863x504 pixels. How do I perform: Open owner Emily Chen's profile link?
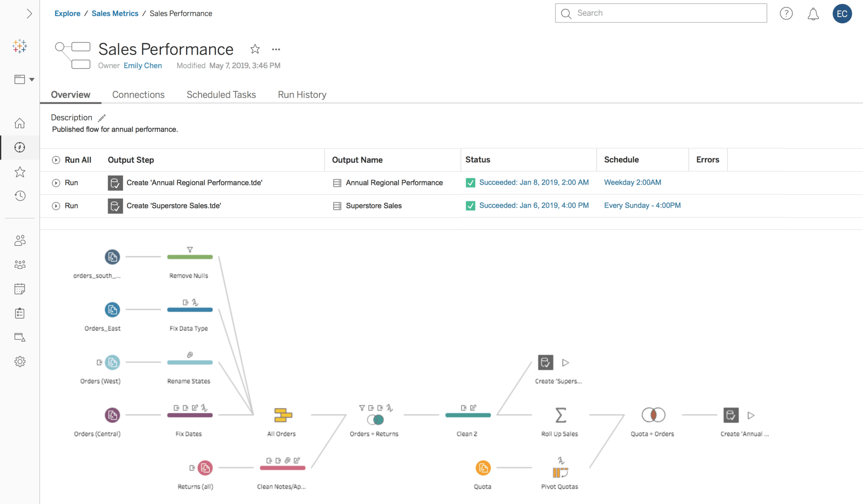[142, 65]
